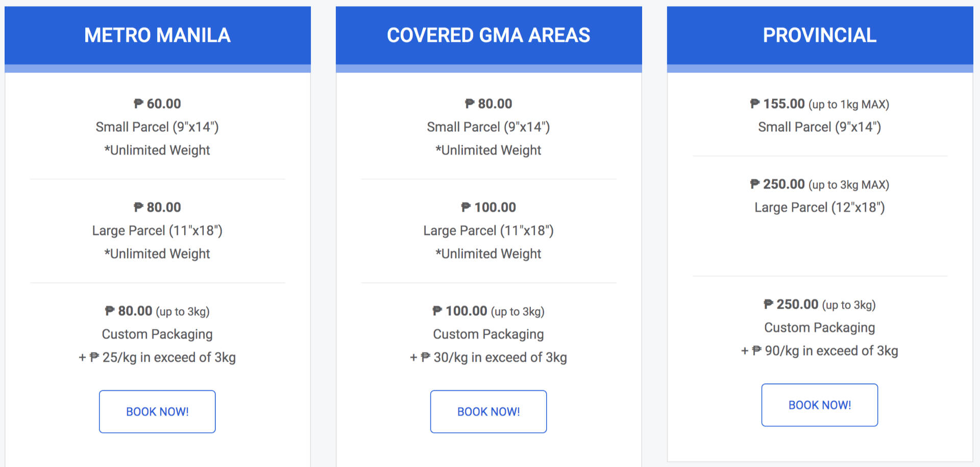Click the COVERED GMA AREAS header
The width and height of the screenshot is (980, 467).
[x=488, y=35]
